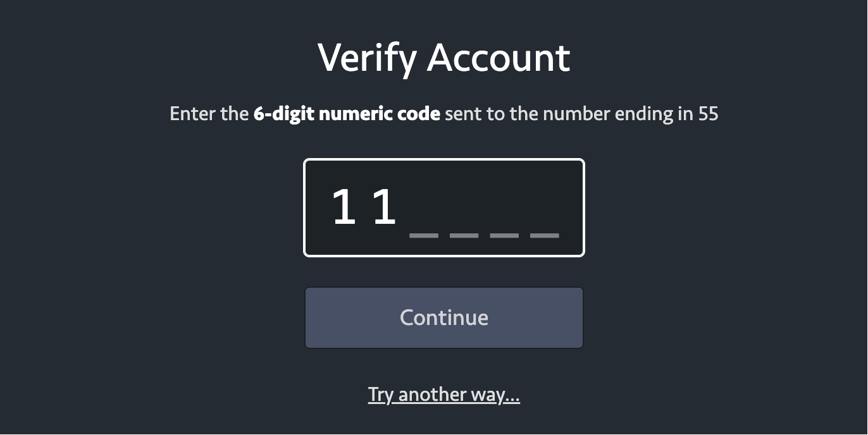Click the number "55" in the instructions
This screenshot has height=435, width=868.
[x=708, y=114]
